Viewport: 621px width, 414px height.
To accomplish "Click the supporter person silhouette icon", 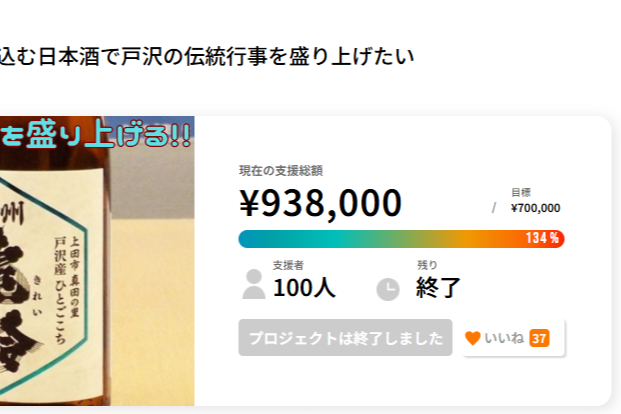I will coord(254,284).
